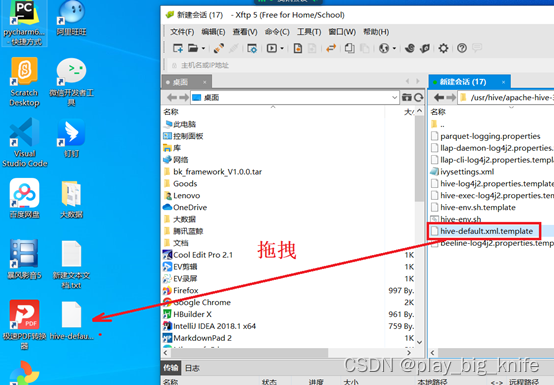The height and width of the screenshot is (385, 554).
Task: Click the host name or IP address field
Action: click(360, 65)
